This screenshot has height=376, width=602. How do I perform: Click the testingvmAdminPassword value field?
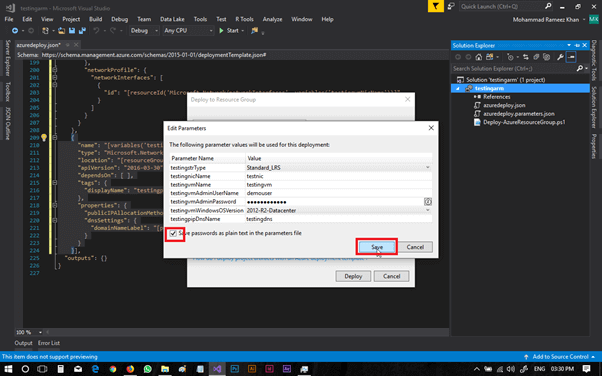click(x=334, y=202)
